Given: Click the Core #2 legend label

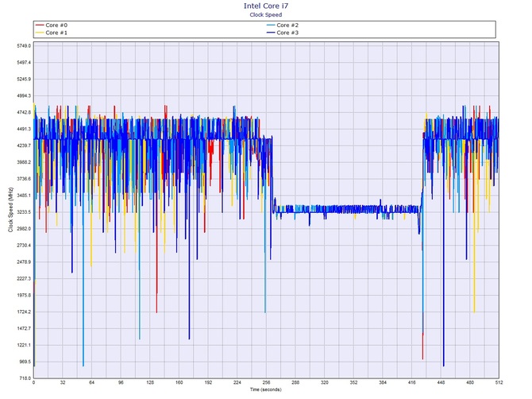Looking at the screenshot, I should pyautogui.click(x=287, y=25).
